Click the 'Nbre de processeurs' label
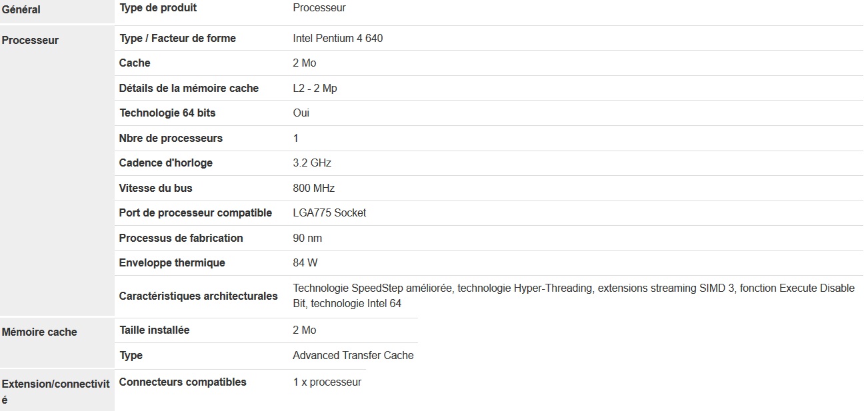 click(x=171, y=138)
